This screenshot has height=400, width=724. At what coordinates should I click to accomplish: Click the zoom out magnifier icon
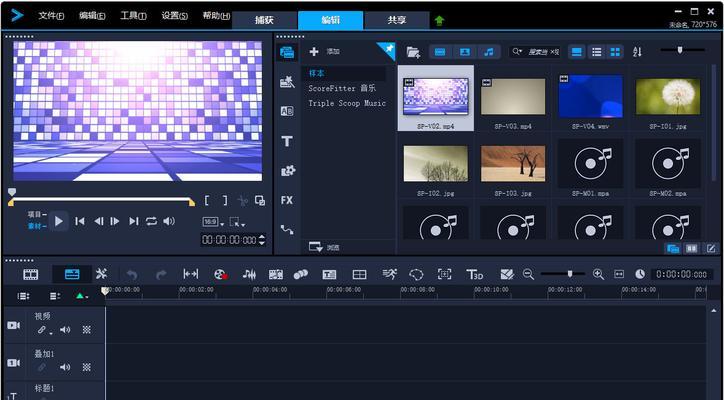[528, 274]
